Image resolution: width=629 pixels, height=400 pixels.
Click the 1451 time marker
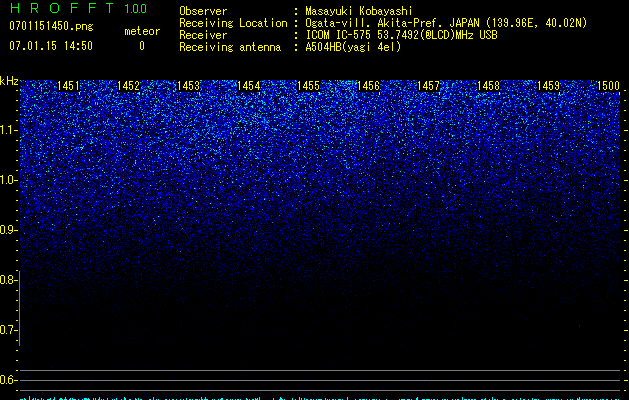click(68, 86)
